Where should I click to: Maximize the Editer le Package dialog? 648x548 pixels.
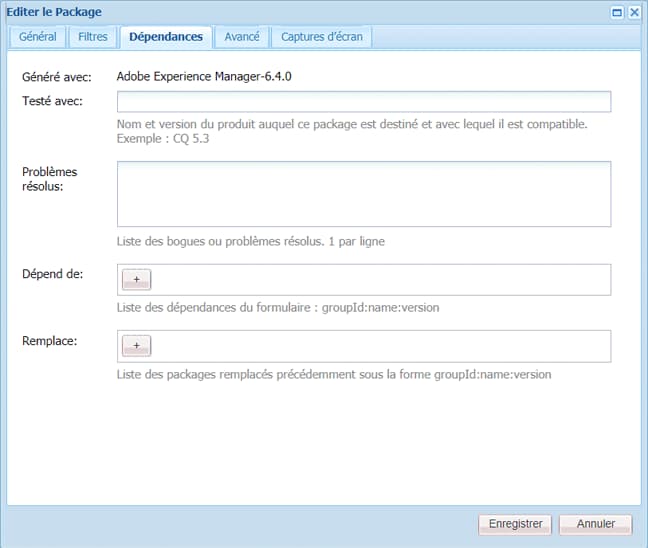coord(617,12)
